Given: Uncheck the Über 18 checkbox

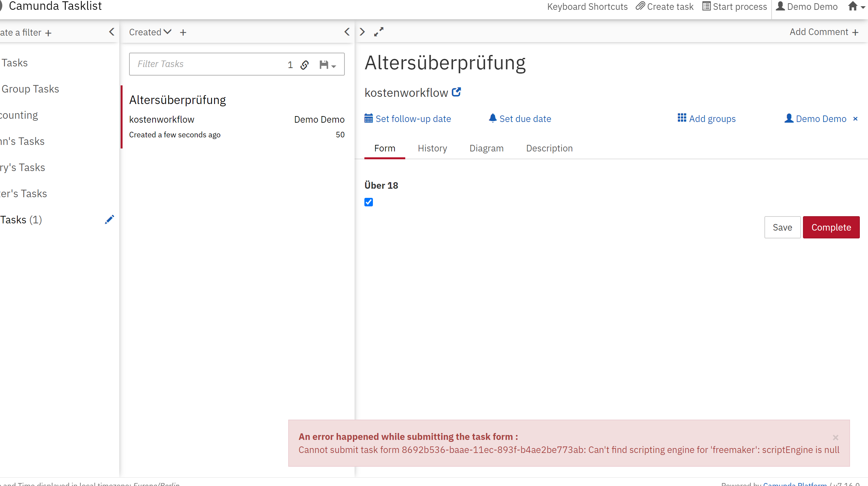Looking at the screenshot, I should click(369, 202).
